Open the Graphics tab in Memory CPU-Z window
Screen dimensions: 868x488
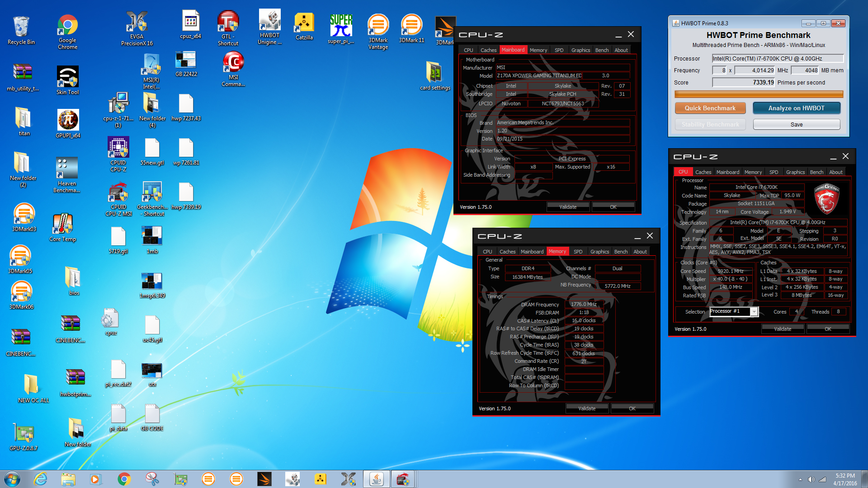click(x=599, y=252)
